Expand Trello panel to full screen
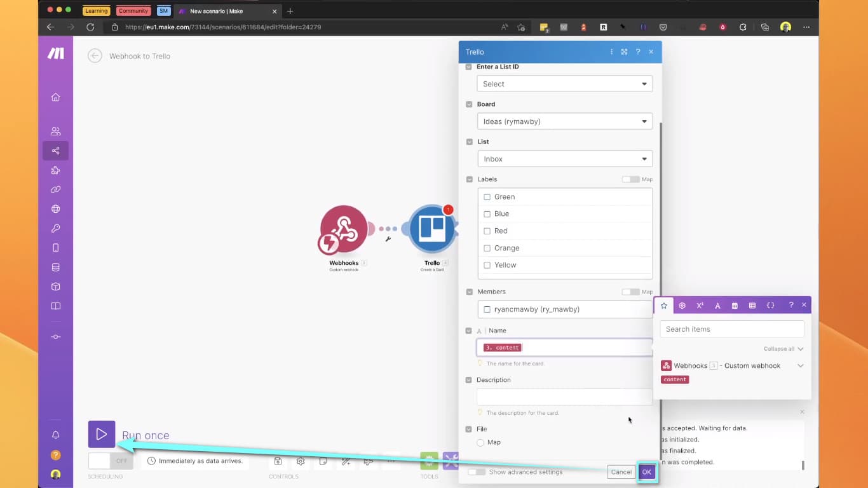 pos(625,52)
